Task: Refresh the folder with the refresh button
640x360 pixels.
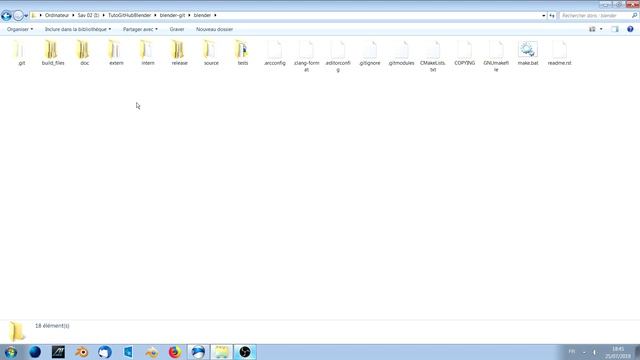Action: 552,16
